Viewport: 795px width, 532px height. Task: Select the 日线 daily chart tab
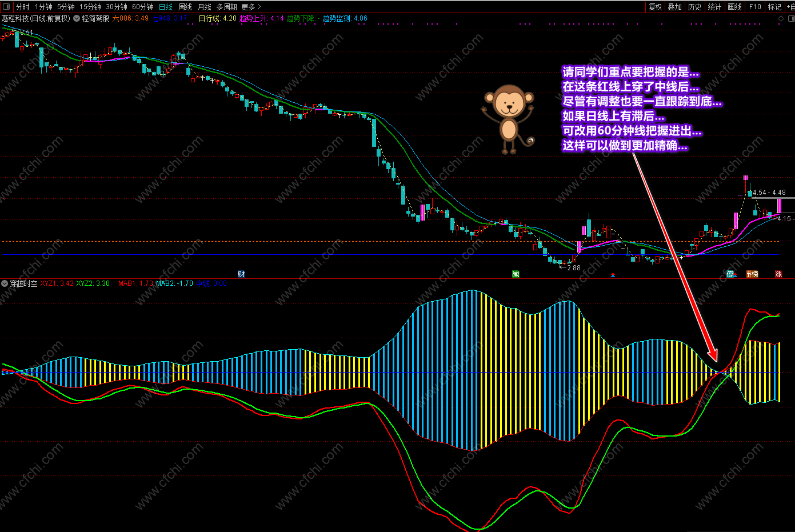pos(166,7)
